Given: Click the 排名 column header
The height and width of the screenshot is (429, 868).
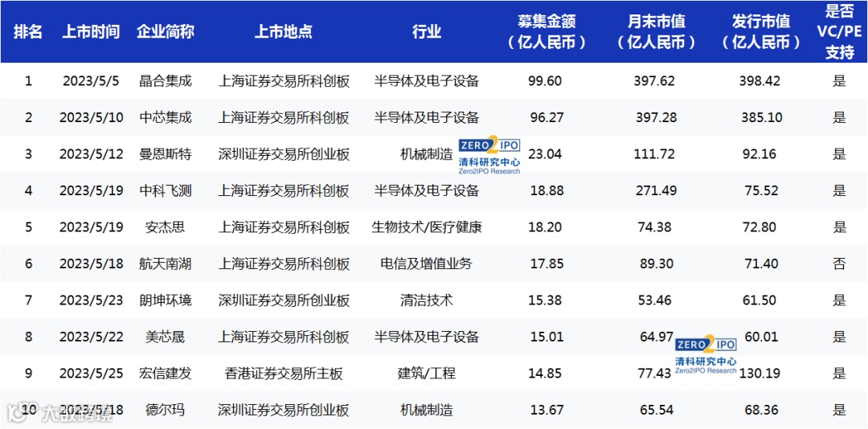Looking at the screenshot, I should 28,31.
